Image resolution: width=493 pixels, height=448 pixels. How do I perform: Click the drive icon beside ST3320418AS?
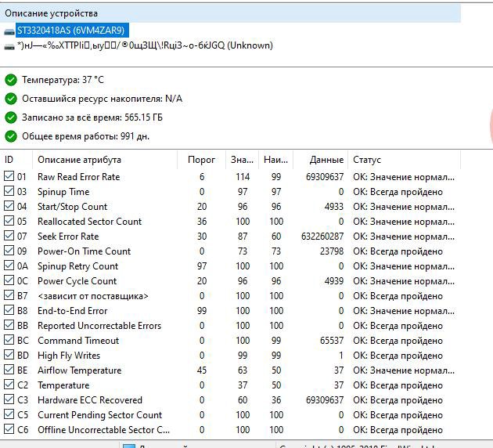[x=9, y=31]
